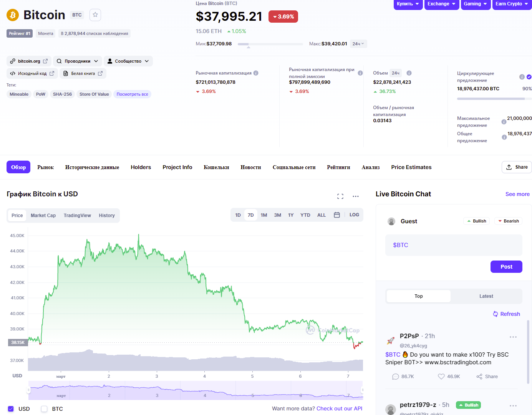Add Bitcoin to watchlist with star icon

tap(95, 15)
